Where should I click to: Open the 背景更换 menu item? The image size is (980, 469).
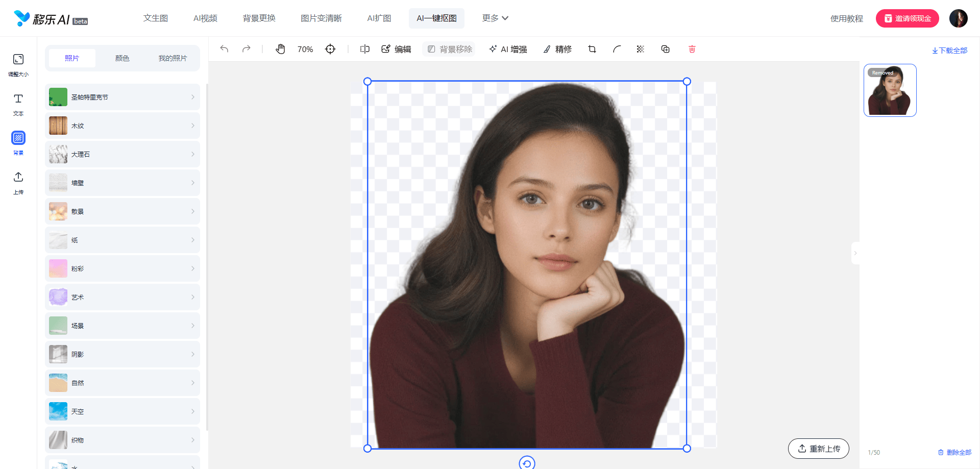(259, 18)
